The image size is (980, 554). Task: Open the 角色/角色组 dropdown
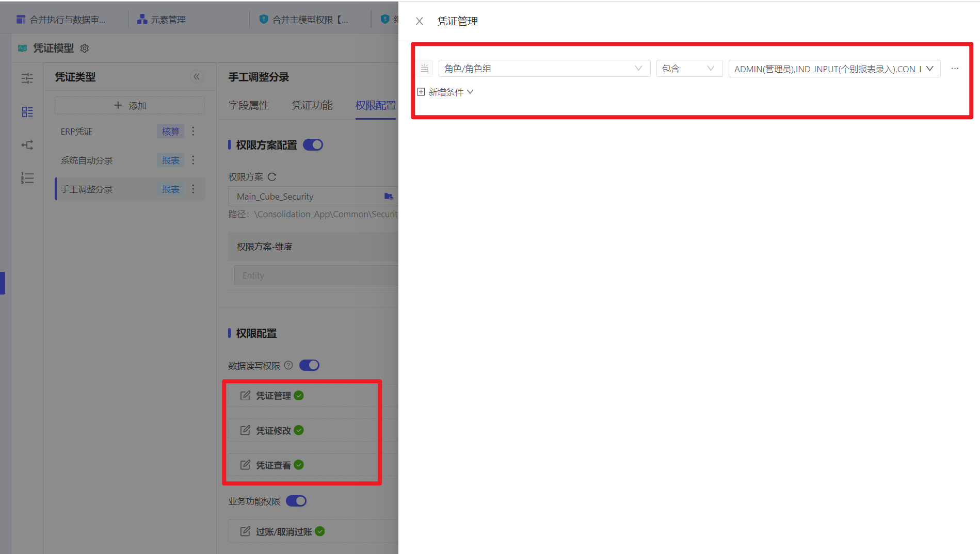point(543,69)
